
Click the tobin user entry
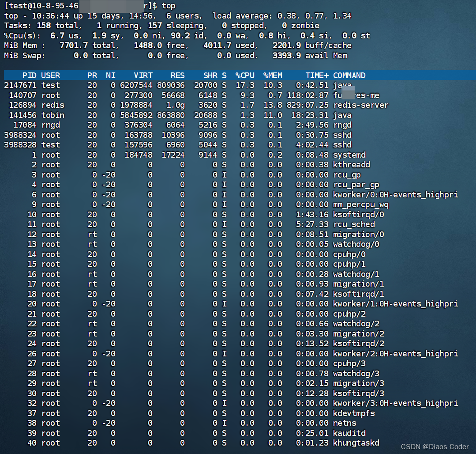pyautogui.click(x=53, y=115)
